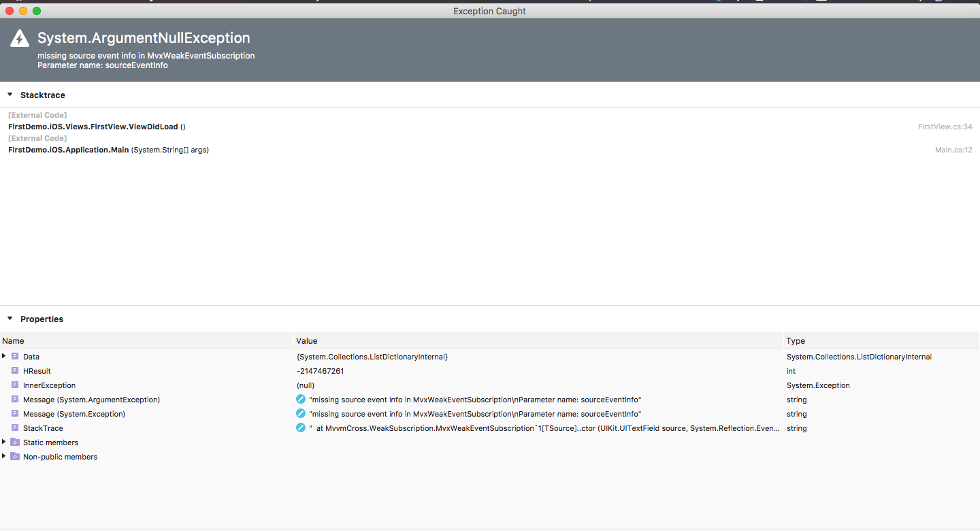Click the Non-public members folder icon
This screenshot has width=980, height=531.
click(15, 456)
